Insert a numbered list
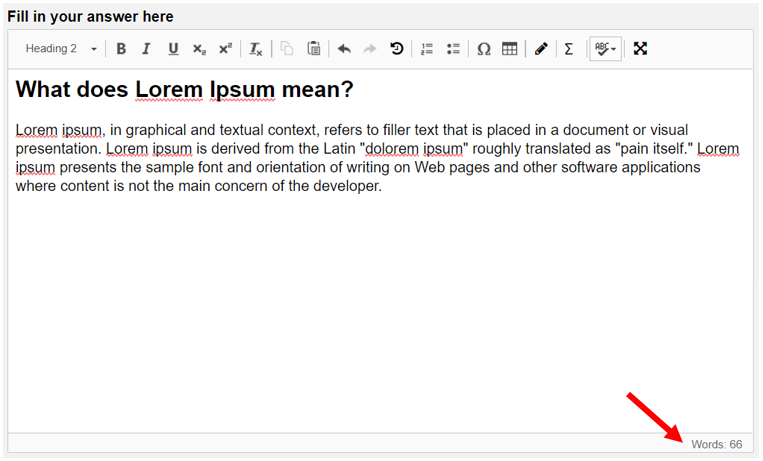Image resolution: width=763 pixels, height=461 pixels. (x=427, y=49)
